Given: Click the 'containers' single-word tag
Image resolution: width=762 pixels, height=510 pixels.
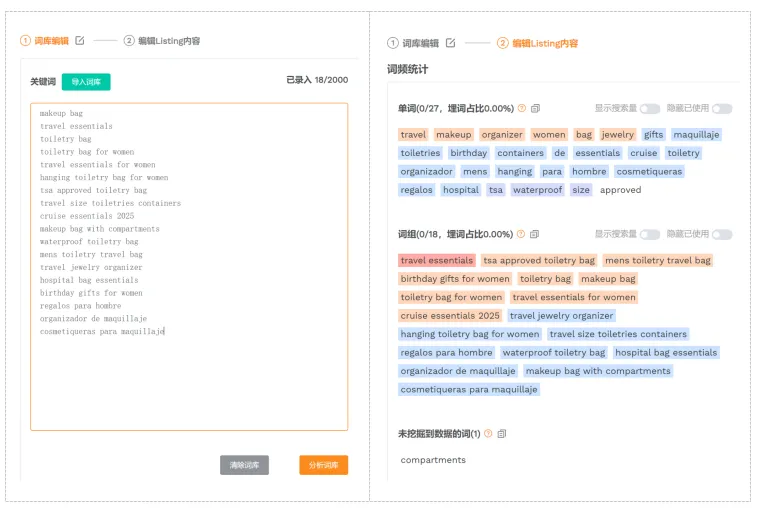Looking at the screenshot, I should pyautogui.click(x=520, y=153).
